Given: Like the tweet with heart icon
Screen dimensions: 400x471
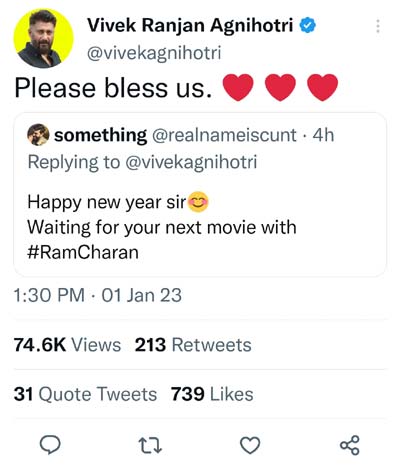Looking at the screenshot, I should coord(250,446).
